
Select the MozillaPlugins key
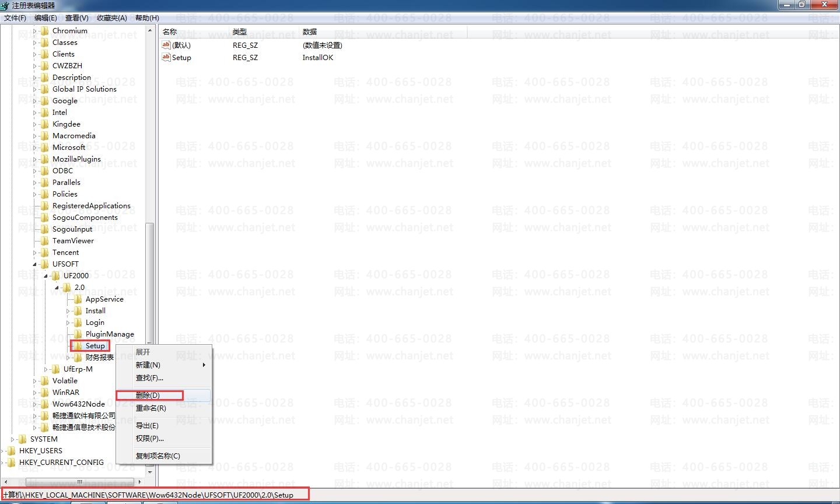(x=76, y=159)
